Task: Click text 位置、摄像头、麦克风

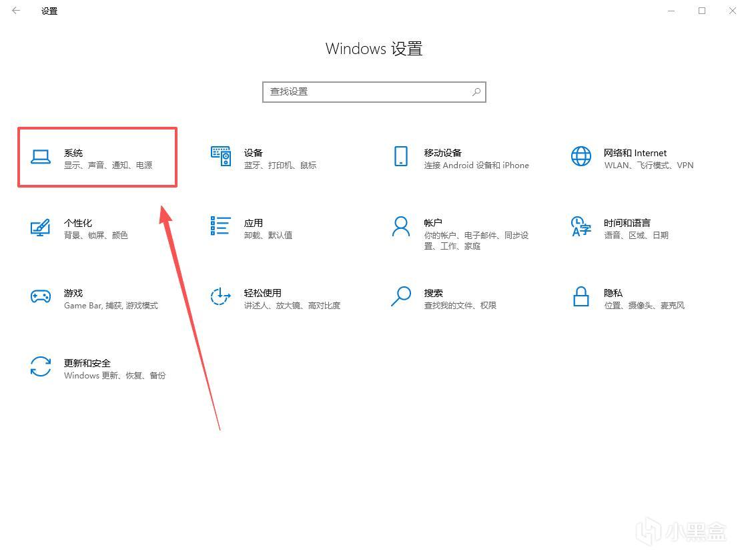Action: tap(644, 305)
